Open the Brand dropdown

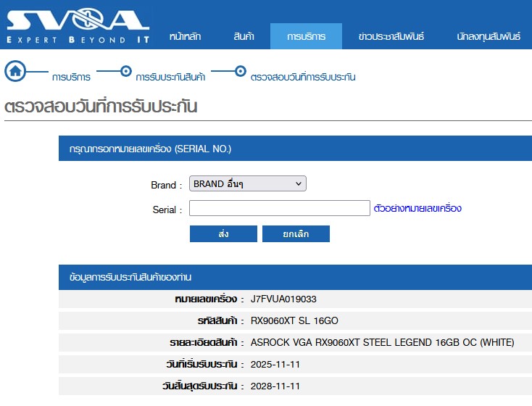[x=247, y=184]
